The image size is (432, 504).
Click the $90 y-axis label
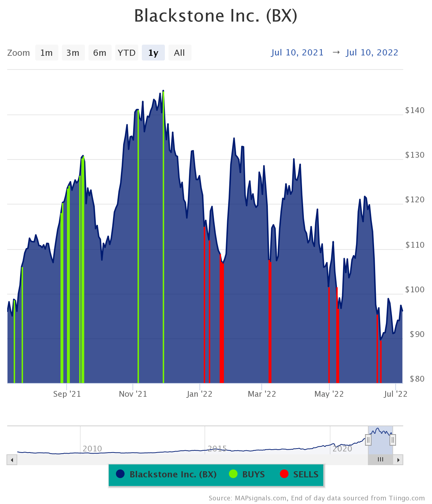click(417, 334)
